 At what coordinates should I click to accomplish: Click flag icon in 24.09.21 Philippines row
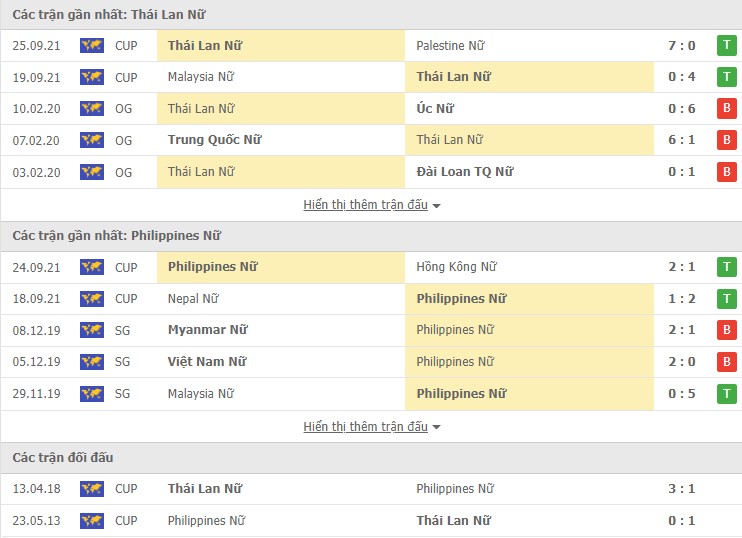point(92,267)
